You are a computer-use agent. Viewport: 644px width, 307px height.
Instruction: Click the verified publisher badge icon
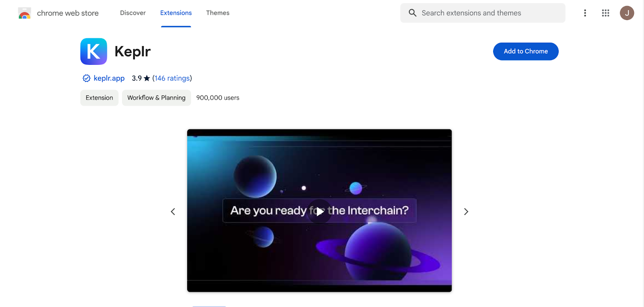point(87,78)
